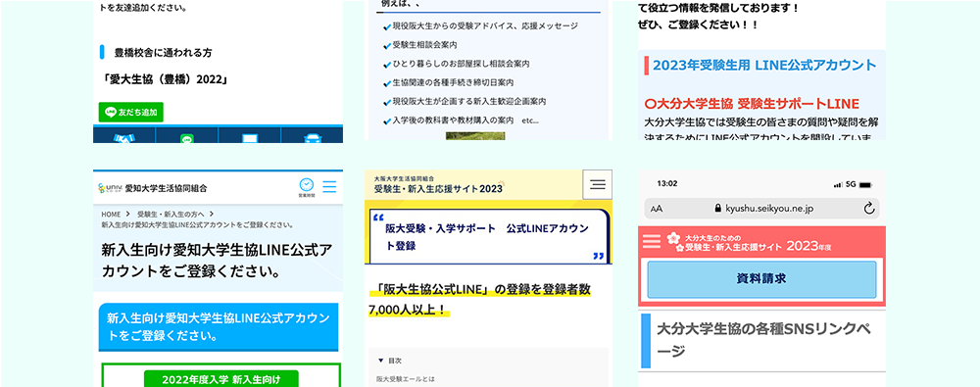Expand the 目次 table of contents

tap(390, 361)
